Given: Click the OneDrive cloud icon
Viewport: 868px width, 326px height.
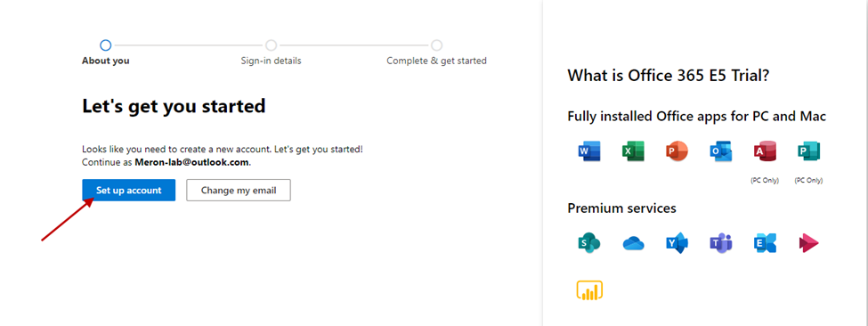Looking at the screenshot, I should pos(633,243).
